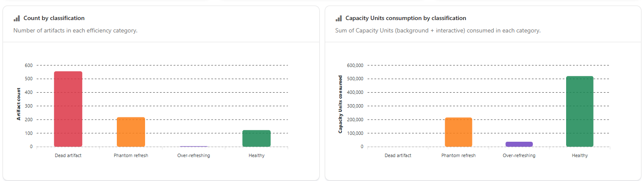Click the orange Phantom refresh bar in count chart
The height and width of the screenshot is (181, 644).
(x=131, y=132)
